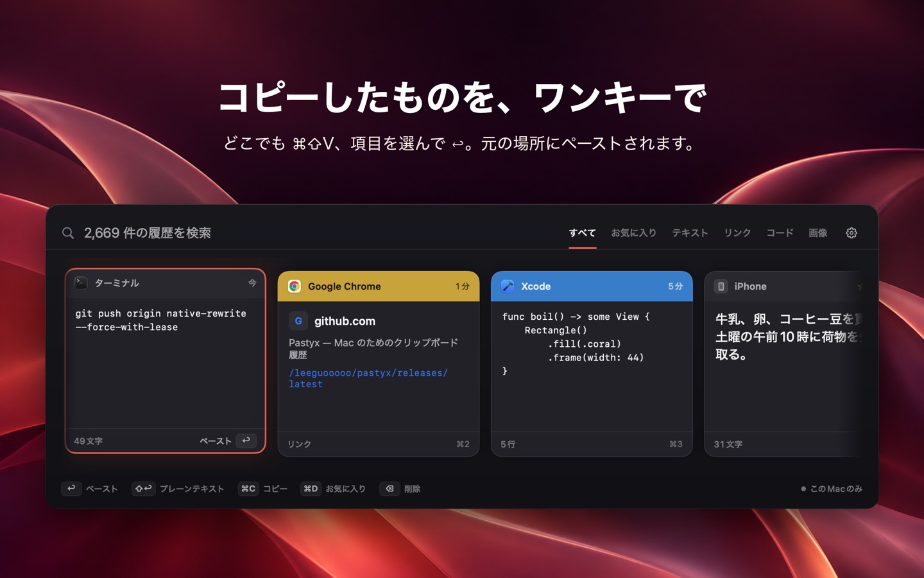Click the 1分 timestamp on Chrome card

click(x=463, y=286)
